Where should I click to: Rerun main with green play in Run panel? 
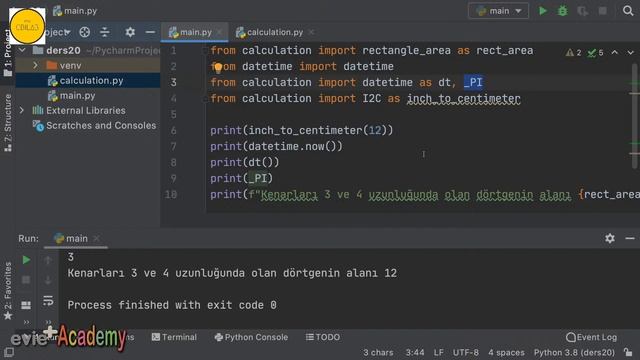point(26,260)
